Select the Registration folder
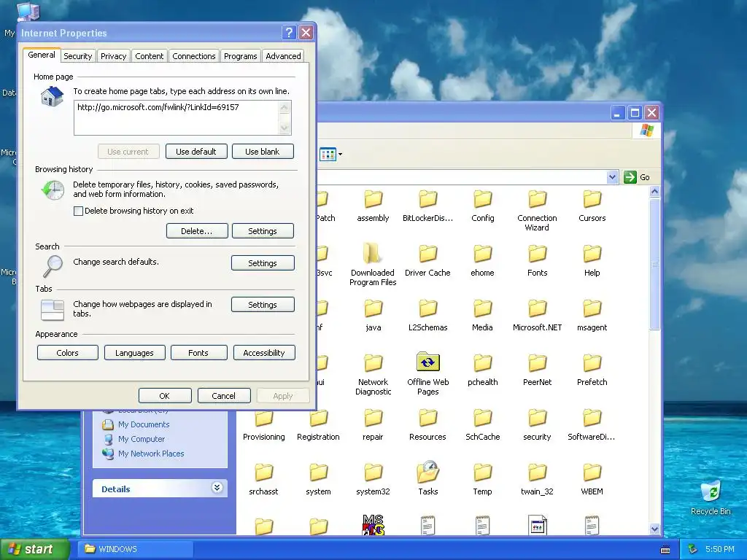Screen dimensions: 747x560 tap(318, 425)
